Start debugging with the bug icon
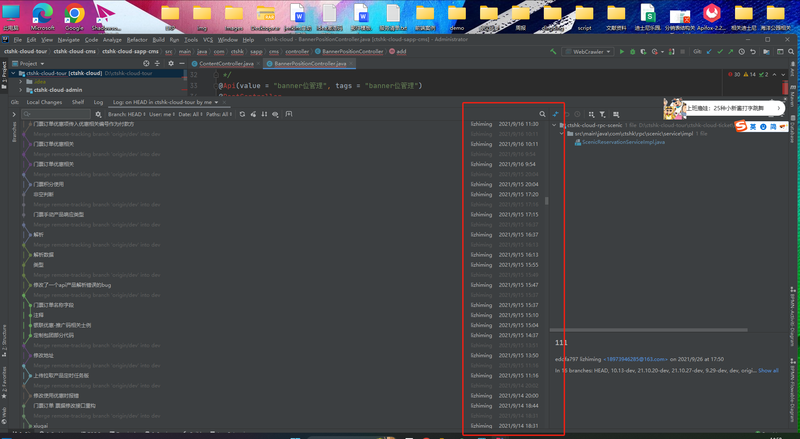Viewport: 800px width, 439px height. click(633, 52)
